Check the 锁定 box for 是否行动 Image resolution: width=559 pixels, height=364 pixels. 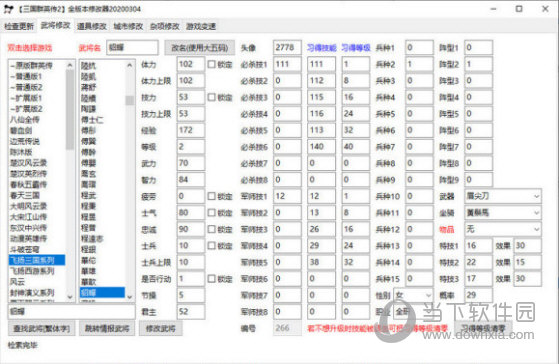(x=211, y=279)
